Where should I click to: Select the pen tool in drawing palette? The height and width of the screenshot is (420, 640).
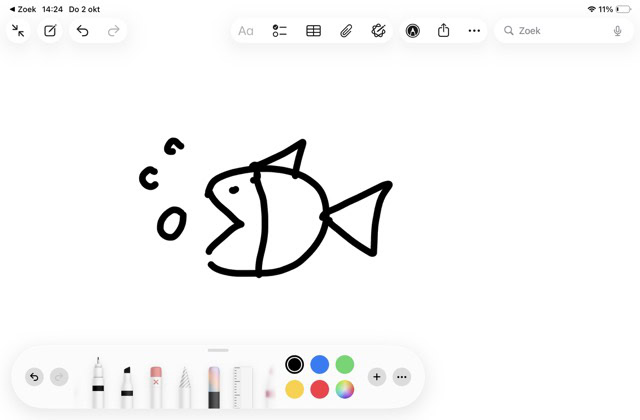point(98,381)
